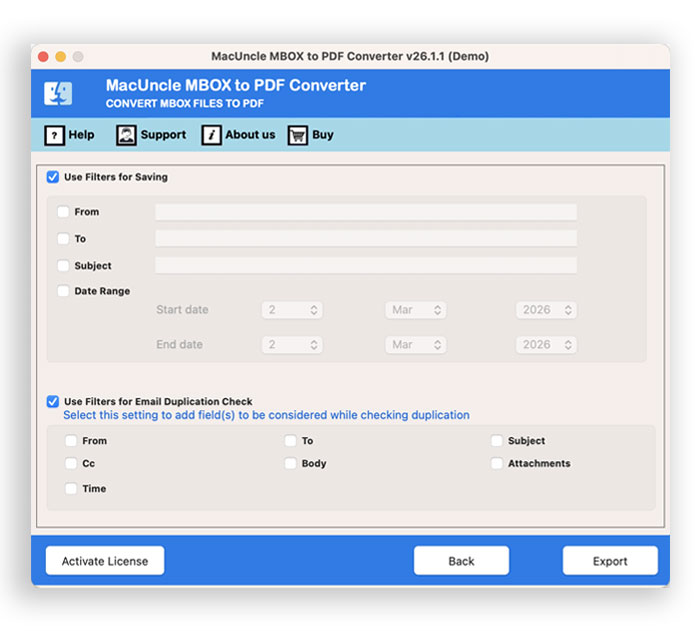Go Back to the previous step

pos(461,561)
